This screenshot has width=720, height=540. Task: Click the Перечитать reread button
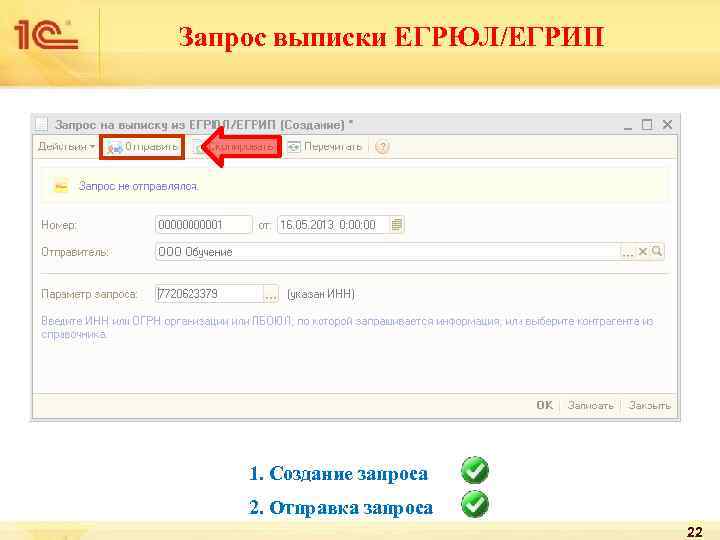tap(325, 147)
